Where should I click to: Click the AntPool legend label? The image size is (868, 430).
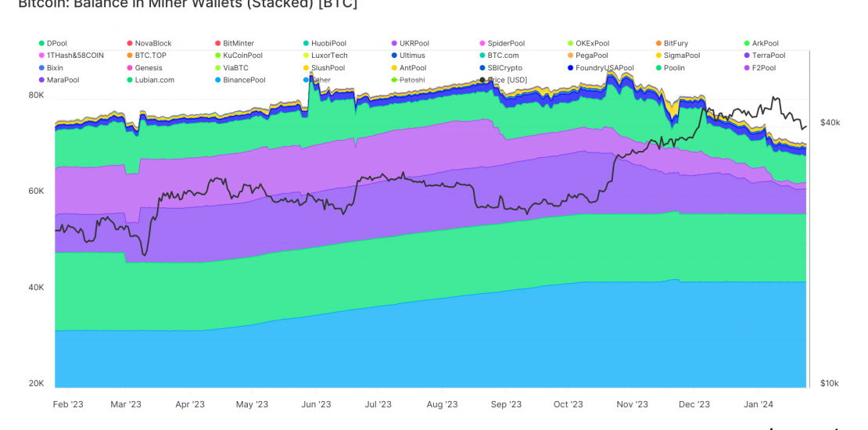[x=412, y=68]
